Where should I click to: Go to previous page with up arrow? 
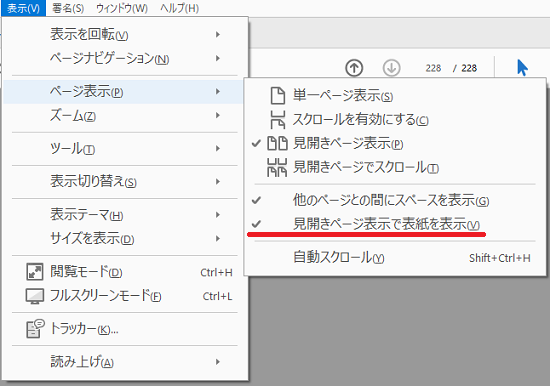point(354,68)
